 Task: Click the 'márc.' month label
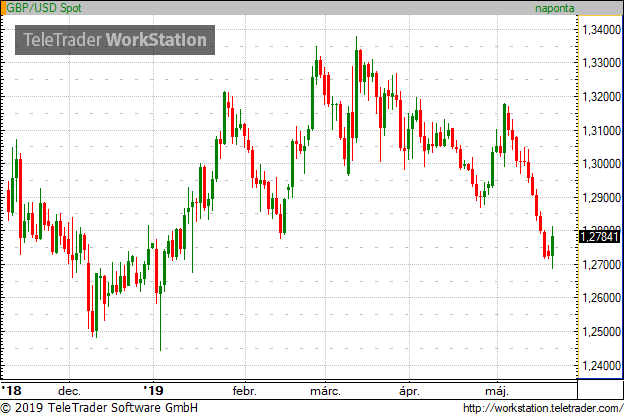coord(325,391)
